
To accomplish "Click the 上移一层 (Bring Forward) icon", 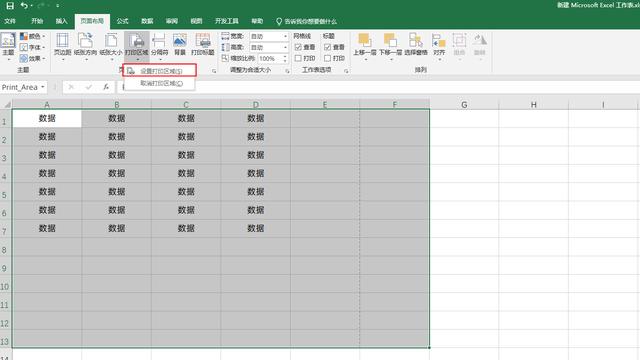I will (364, 40).
